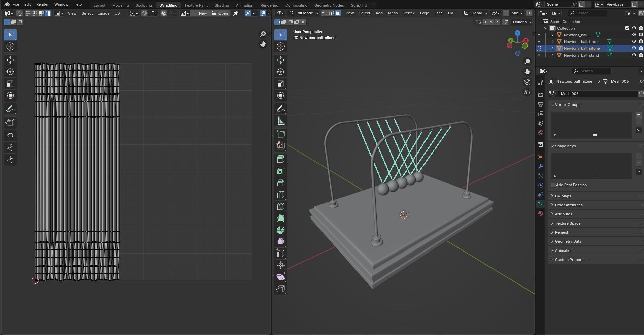644x335 pixels.
Task: Select the Pinch tool in UV editor
Action: pos(10,159)
